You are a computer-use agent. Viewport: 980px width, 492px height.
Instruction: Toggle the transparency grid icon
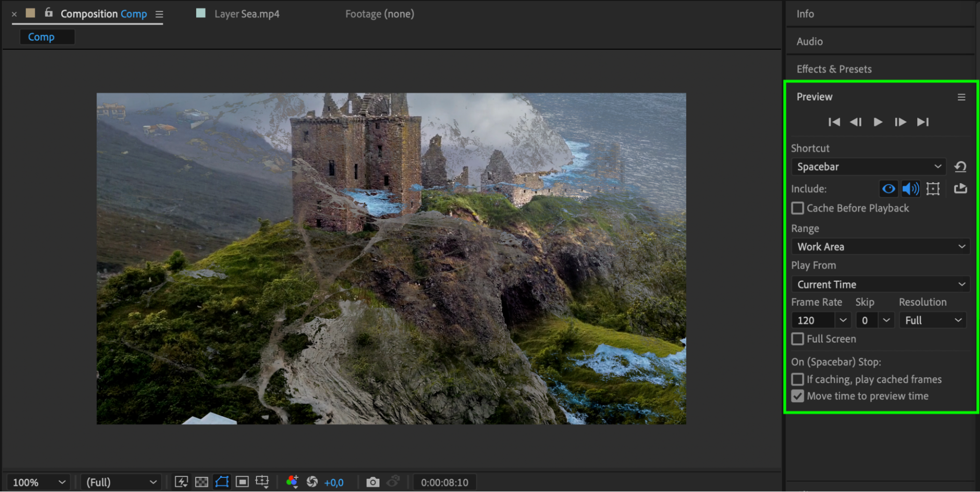201,482
